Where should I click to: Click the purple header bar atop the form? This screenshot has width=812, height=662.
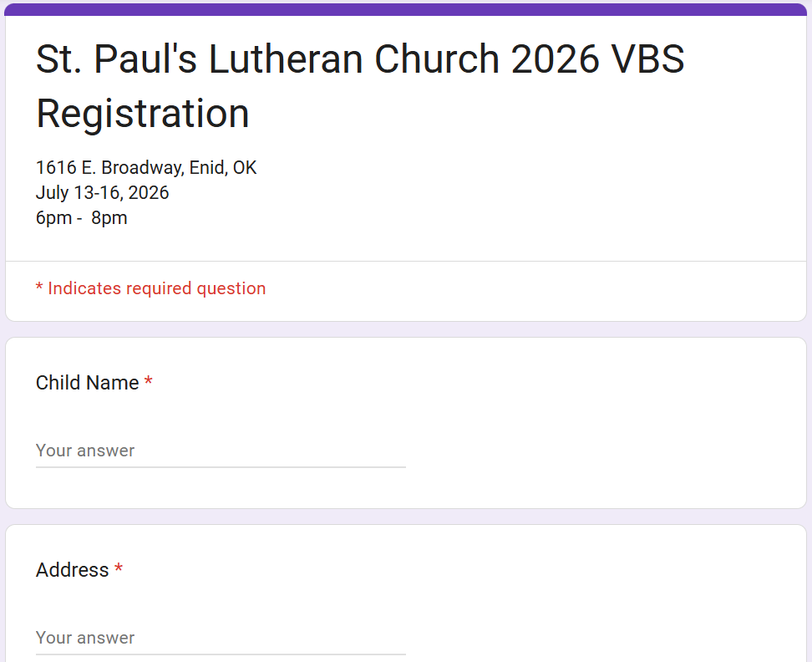[x=406, y=9]
